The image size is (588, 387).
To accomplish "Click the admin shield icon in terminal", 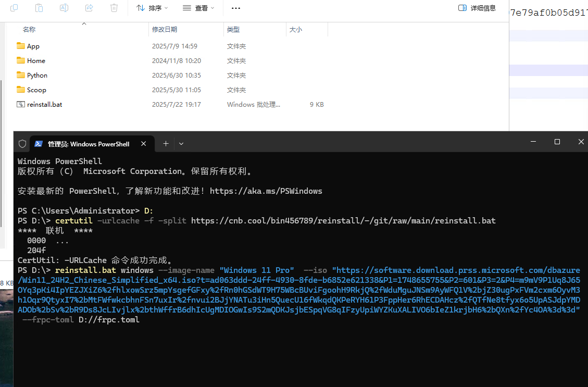I will tap(22, 144).
